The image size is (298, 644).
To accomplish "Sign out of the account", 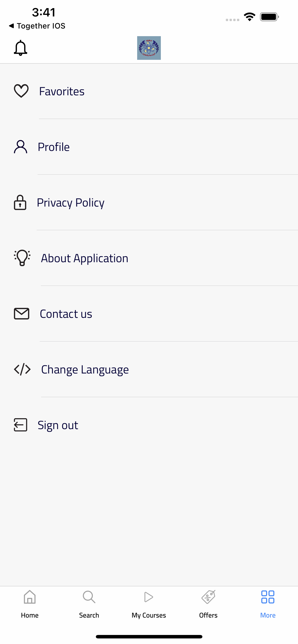I will click(x=149, y=425).
